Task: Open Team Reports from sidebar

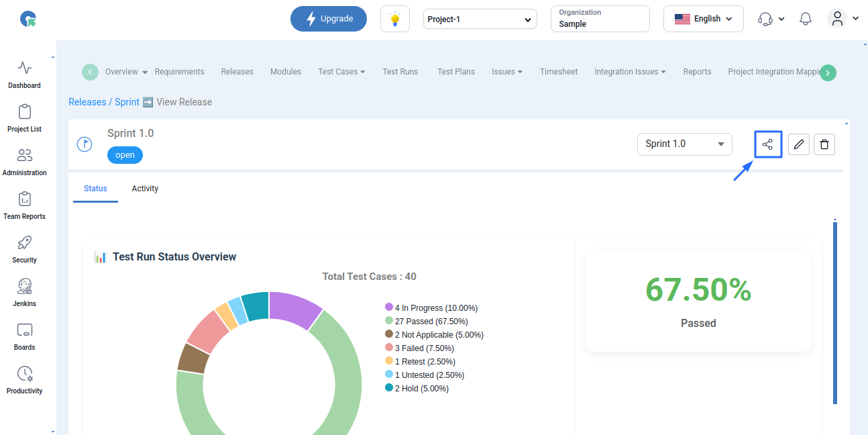Action: pos(25,205)
